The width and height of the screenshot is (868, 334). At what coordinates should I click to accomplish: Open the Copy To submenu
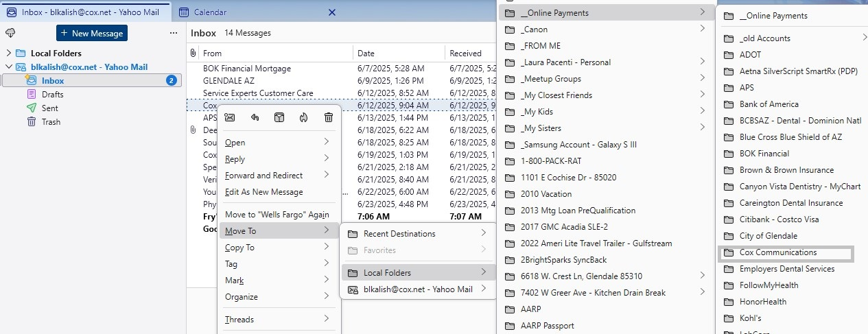(x=278, y=248)
